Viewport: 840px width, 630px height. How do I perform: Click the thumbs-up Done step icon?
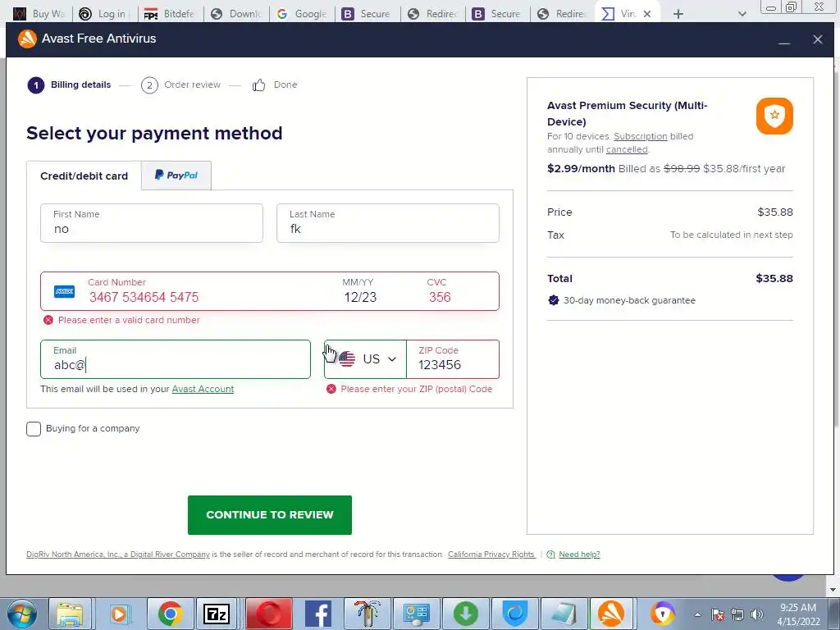(258, 84)
